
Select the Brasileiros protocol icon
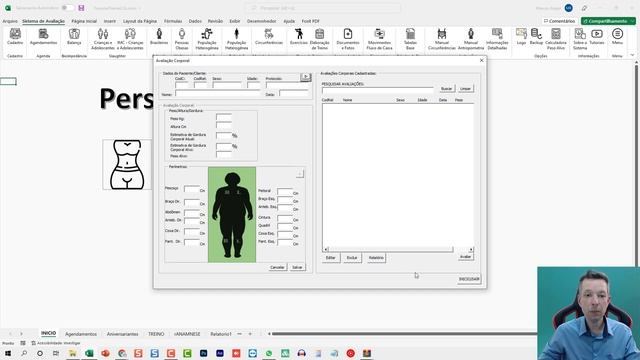(159, 37)
